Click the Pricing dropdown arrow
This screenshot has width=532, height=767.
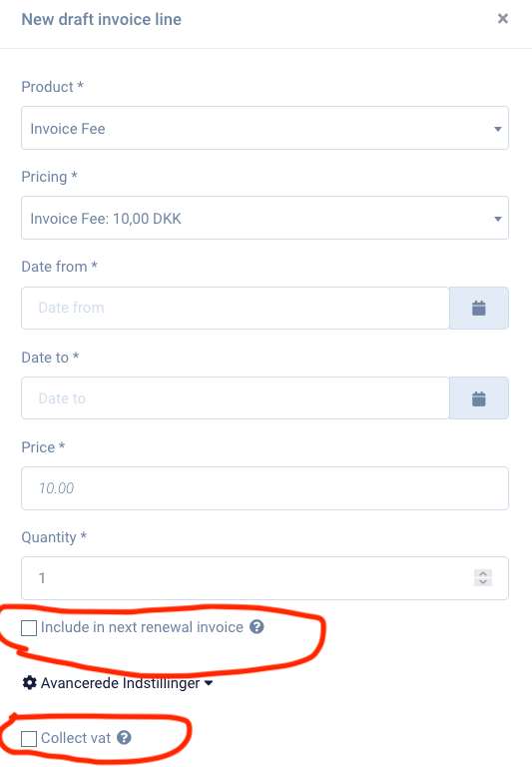498,219
